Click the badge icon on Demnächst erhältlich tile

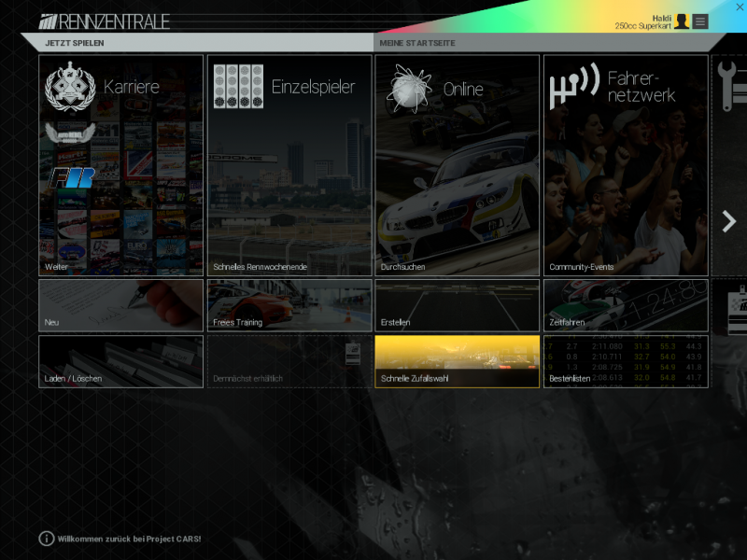[x=353, y=354]
